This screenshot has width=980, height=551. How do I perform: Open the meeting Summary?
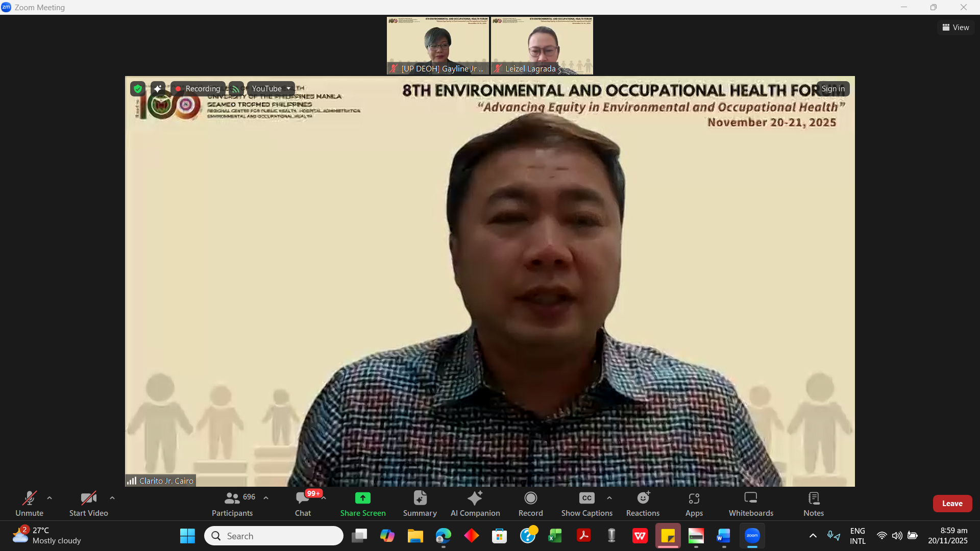pos(420,503)
